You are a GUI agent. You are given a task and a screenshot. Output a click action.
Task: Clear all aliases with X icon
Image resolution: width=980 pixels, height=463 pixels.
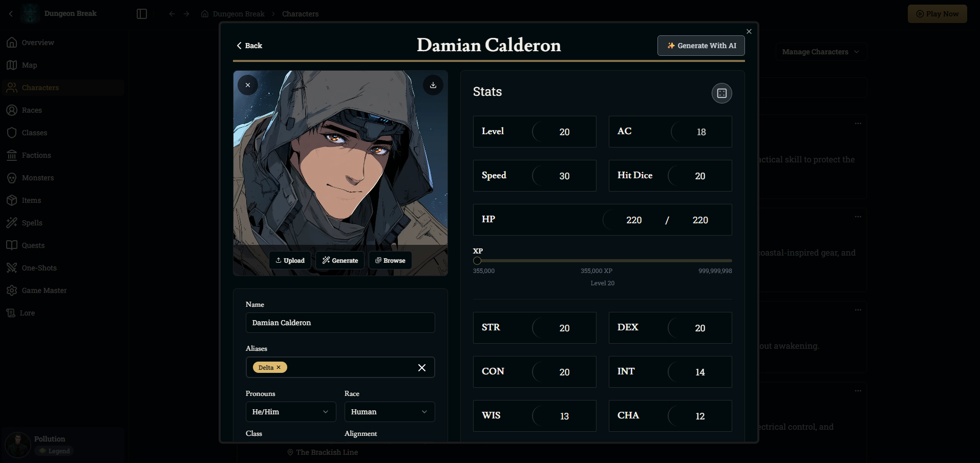click(421, 368)
